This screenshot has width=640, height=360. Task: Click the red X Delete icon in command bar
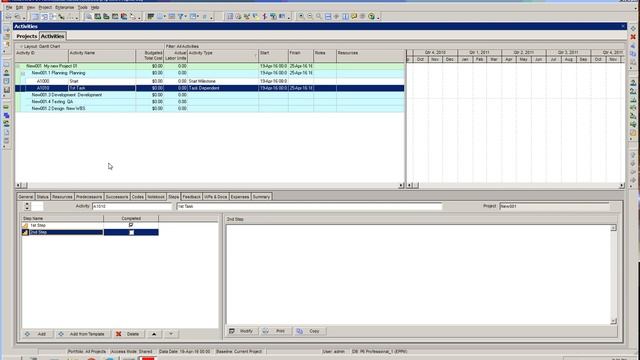point(633,37)
